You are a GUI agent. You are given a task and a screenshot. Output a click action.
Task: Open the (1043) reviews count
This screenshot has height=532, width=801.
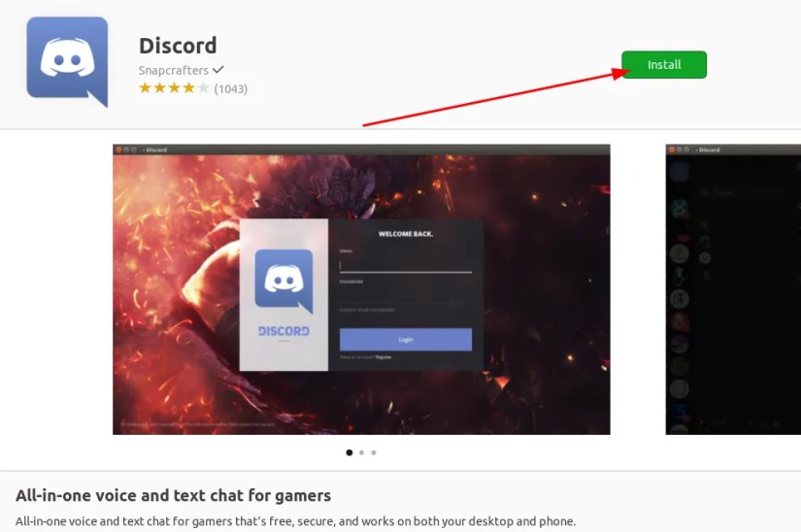click(231, 89)
